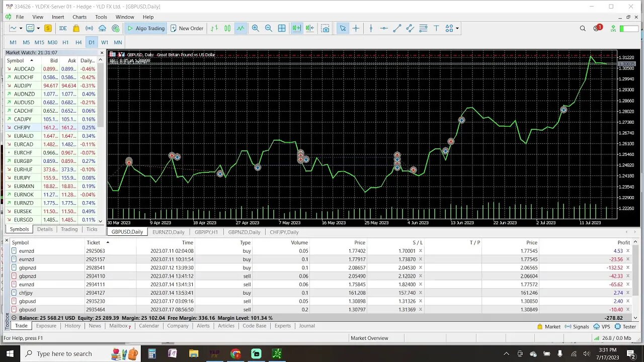
Task: Open the Details tab in Market Watch
Action: coord(45,229)
